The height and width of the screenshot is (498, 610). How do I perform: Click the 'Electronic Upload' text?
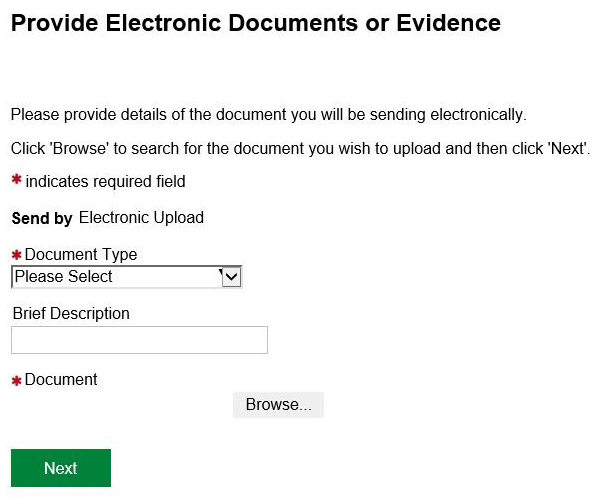click(141, 217)
